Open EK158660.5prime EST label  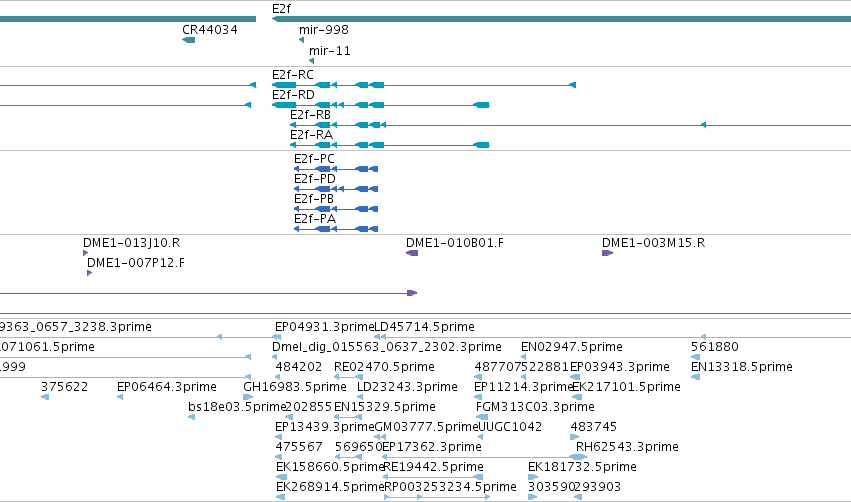pyautogui.click(x=330, y=468)
